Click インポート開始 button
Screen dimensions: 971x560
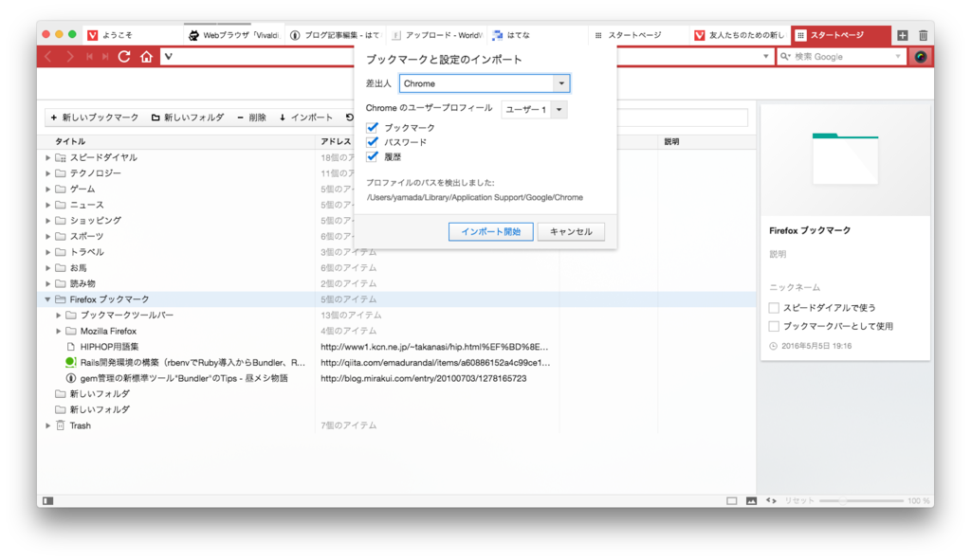coord(491,231)
